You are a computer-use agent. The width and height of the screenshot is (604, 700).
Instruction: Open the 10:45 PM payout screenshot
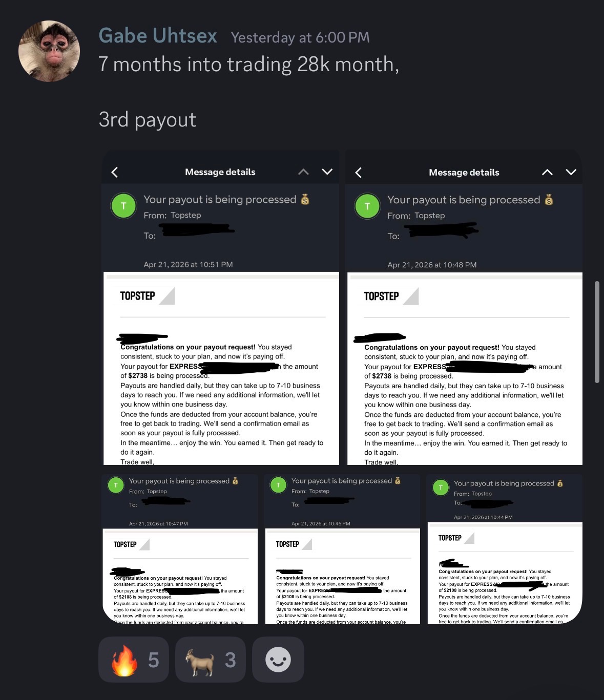342,549
